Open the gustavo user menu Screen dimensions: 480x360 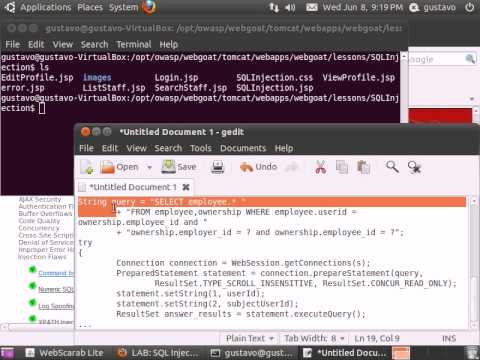[x=433, y=7]
